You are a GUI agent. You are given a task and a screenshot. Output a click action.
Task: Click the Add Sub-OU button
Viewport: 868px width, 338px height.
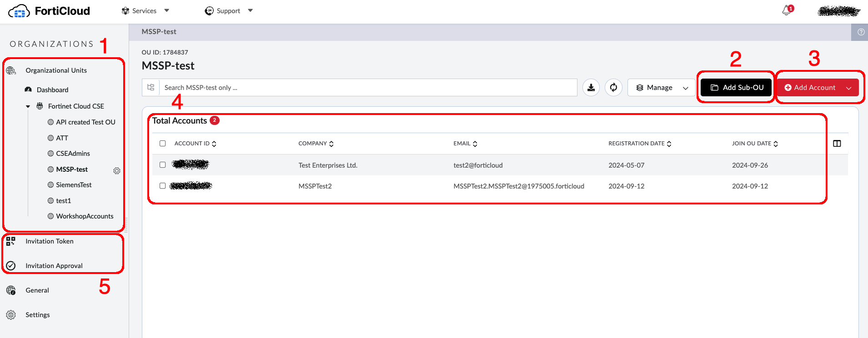[x=736, y=88]
